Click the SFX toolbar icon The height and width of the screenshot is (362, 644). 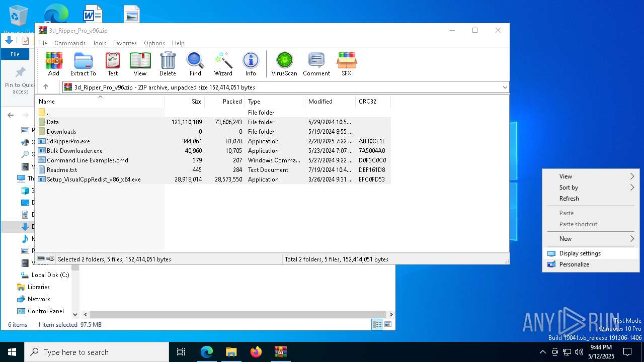pyautogui.click(x=346, y=64)
